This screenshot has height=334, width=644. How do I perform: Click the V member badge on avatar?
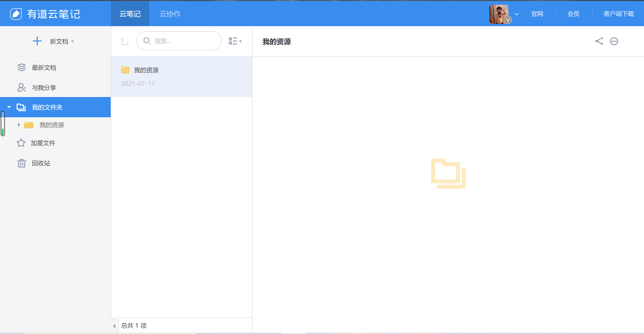pyautogui.click(x=508, y=20)
